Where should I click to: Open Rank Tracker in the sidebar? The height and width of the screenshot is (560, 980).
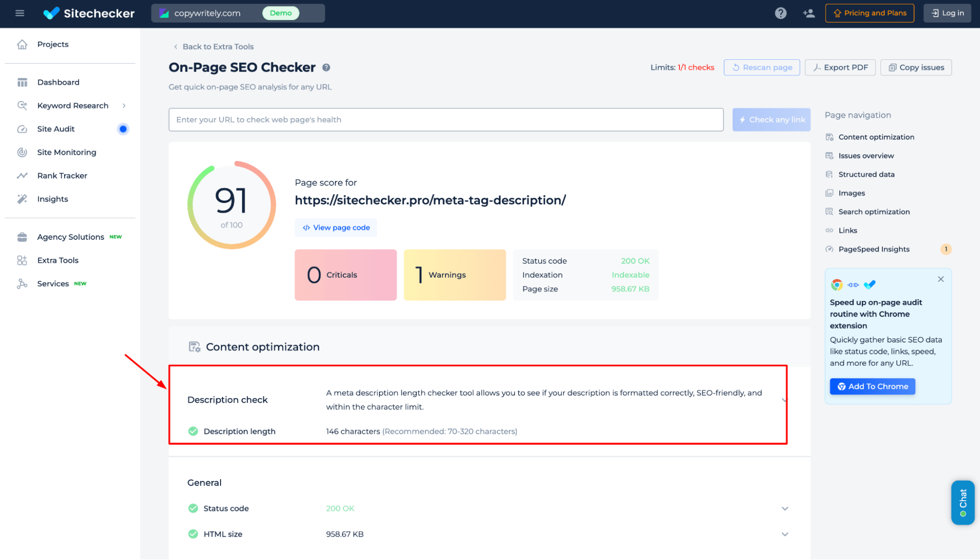pyautogui.click(x=62, y=176)
